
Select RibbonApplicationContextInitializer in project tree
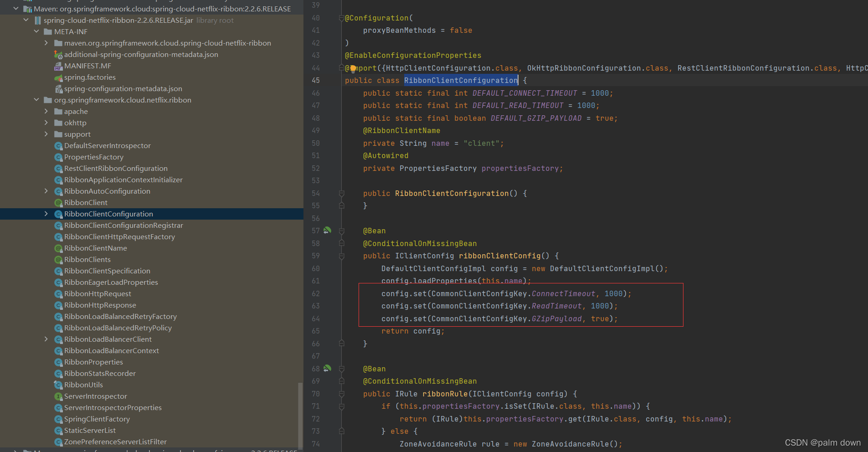pyautogui.click(x=123, y=180)
